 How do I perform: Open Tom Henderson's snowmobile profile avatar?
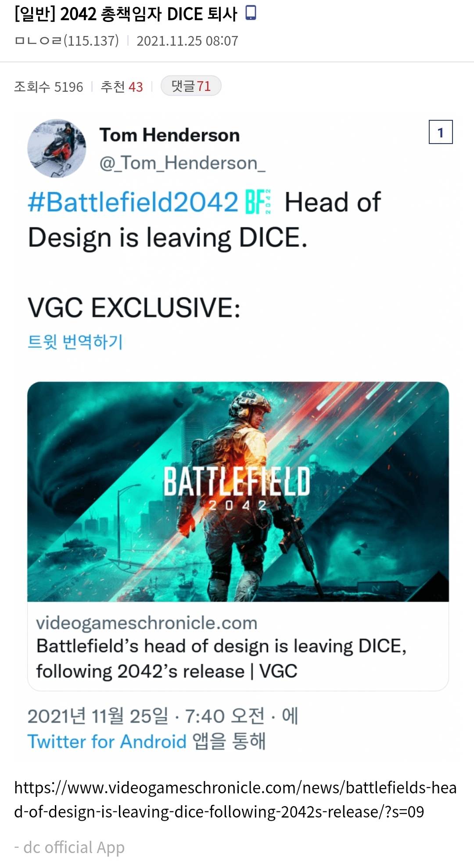(57, 148)
